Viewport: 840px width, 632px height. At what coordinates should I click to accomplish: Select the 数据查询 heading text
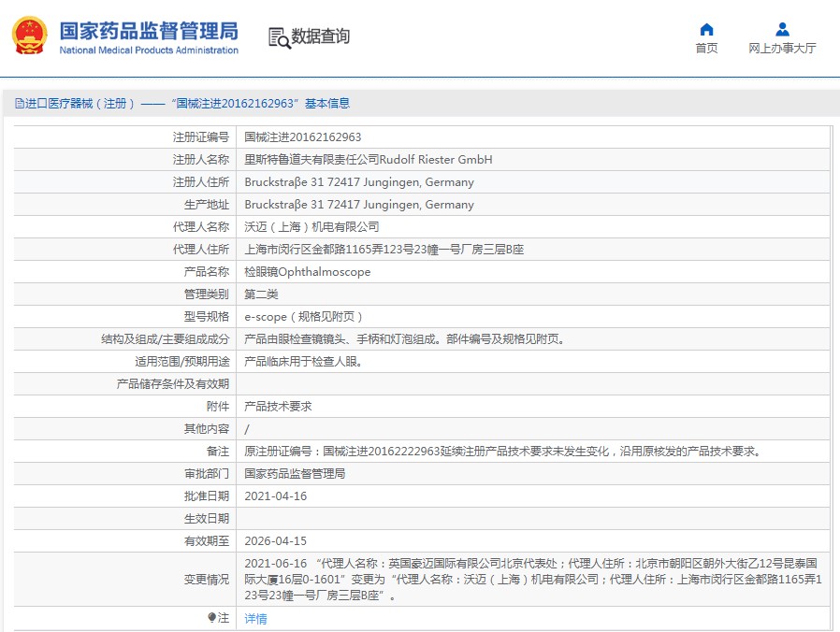click(x=321, y=36)
